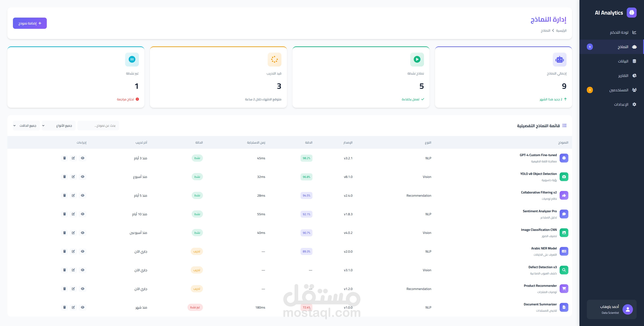
Task: Click trash icon for Document Summarizer row
Action: tap(65, 308)
